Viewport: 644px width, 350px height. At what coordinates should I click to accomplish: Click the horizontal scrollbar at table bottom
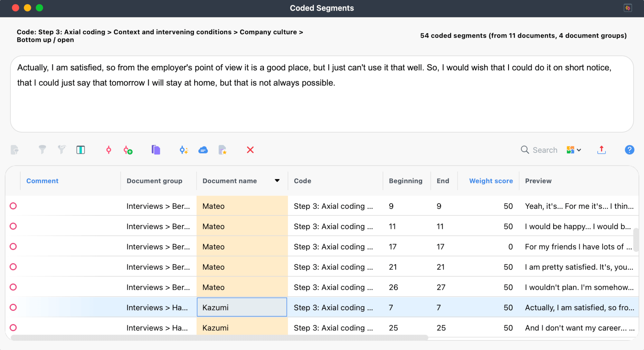pos(219,337)
